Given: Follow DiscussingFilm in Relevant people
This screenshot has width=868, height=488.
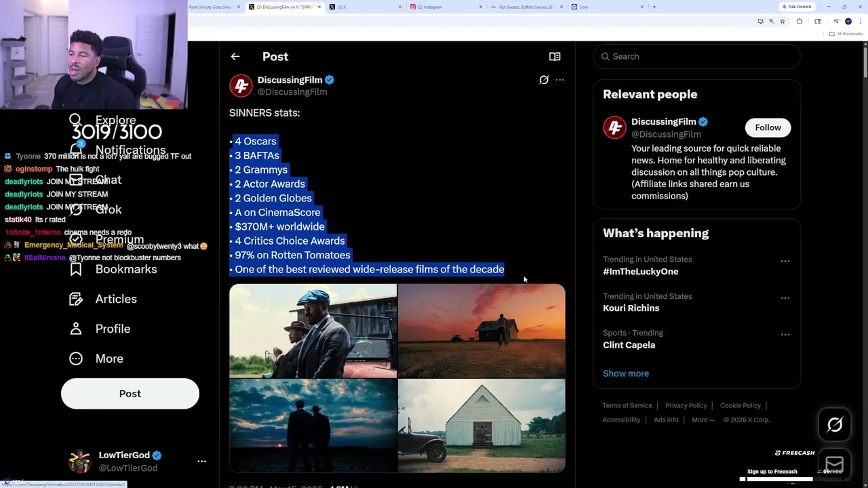Looking at the screenshot, I should point(768,127).
